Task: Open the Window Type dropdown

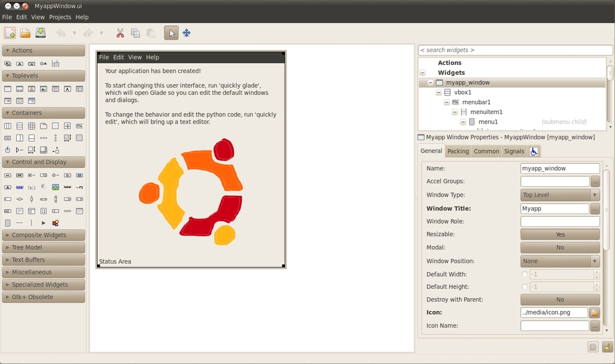Action: click(560, 195)
